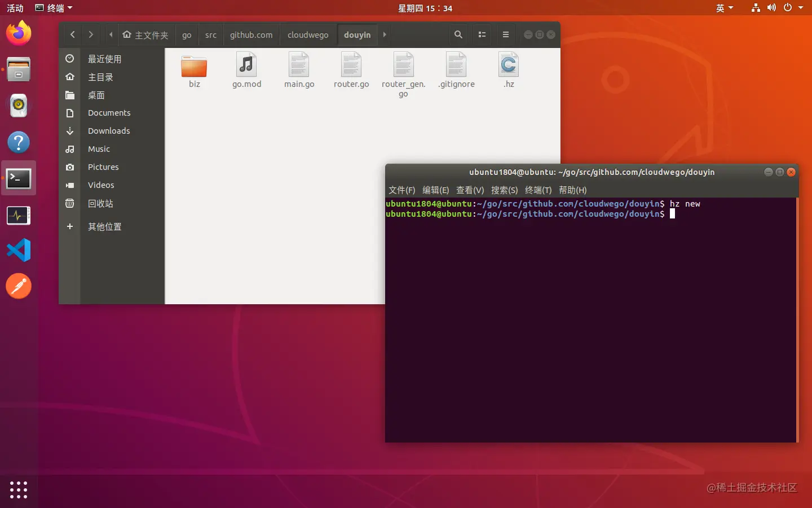This screenshot has width=812, height=508.
Task: Open terminal 帮助(H) menu
Action: pos(573,190)
